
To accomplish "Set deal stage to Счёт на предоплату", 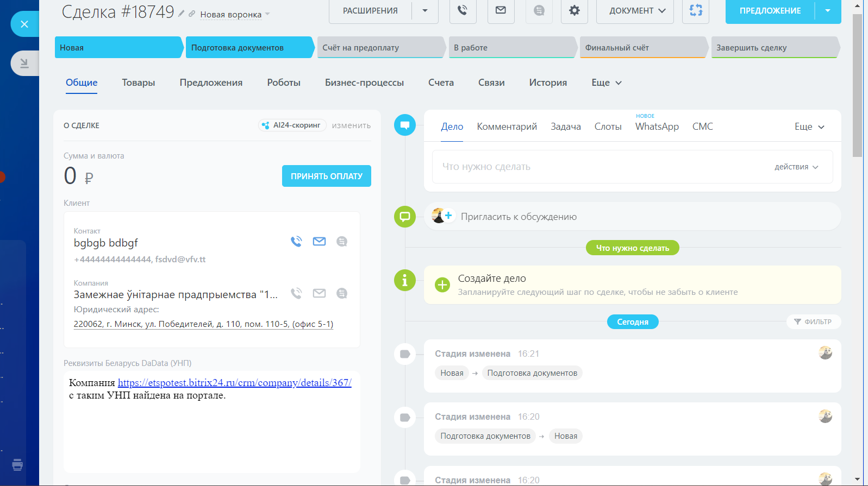I will point(380,48).
